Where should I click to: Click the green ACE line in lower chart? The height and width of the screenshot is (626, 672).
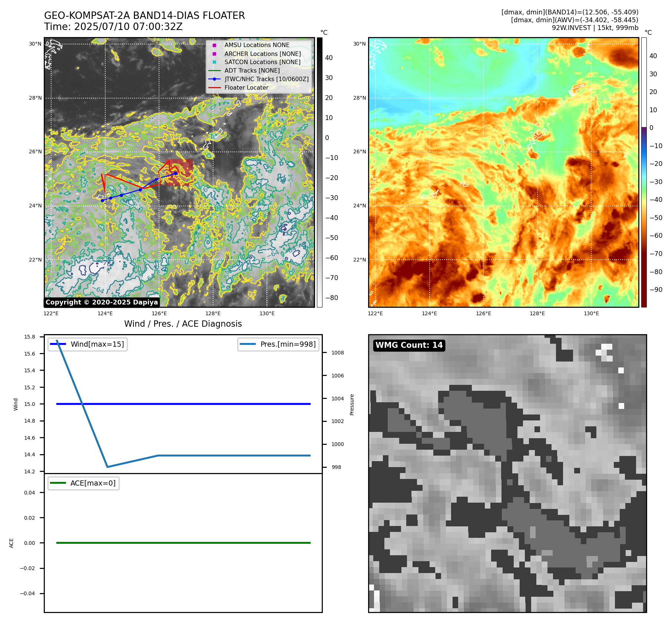(183, 543)
